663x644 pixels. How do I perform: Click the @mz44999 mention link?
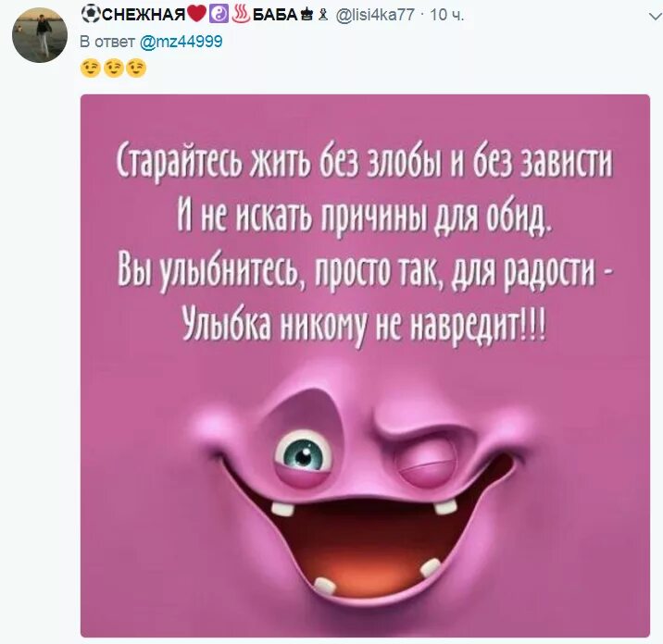click(x=181, y=42)
